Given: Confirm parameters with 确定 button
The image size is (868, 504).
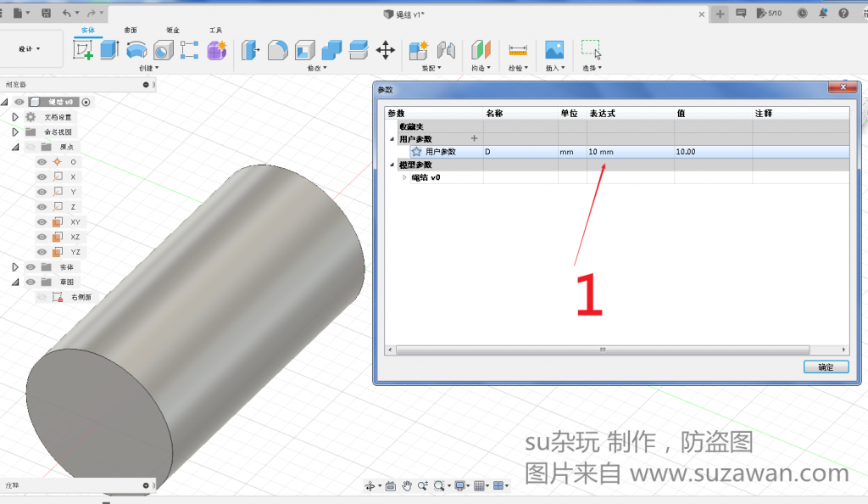Looking at the screenshot, I should click(x=826, y=367).
